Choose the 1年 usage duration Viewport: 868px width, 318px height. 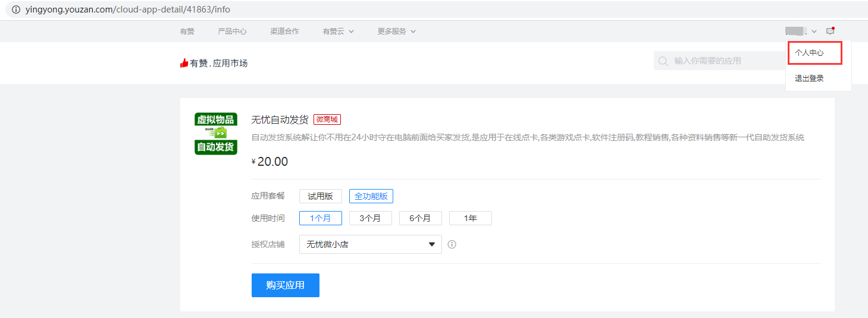pos(471,218)
